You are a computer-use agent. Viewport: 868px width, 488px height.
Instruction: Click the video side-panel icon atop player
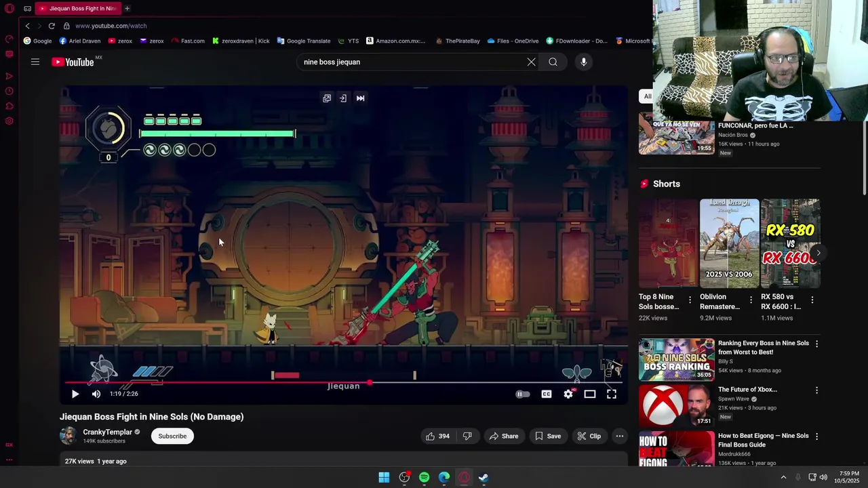pos(343,98)
